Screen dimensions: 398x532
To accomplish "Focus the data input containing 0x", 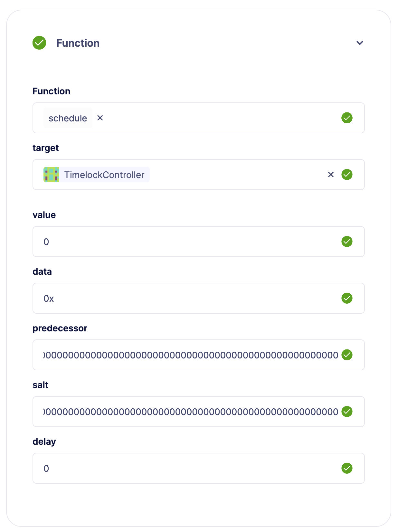I will point(190,298).
